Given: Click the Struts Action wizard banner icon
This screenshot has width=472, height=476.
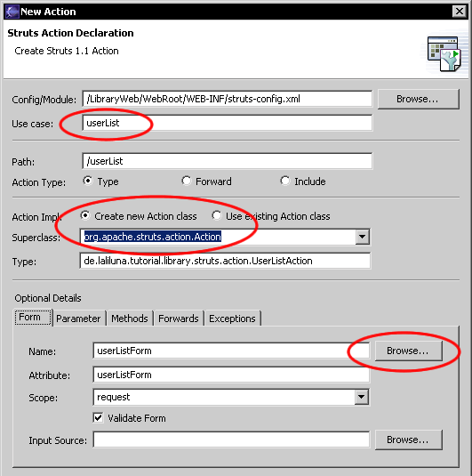Looking at the screenshot, I should (x=444, y=53).
